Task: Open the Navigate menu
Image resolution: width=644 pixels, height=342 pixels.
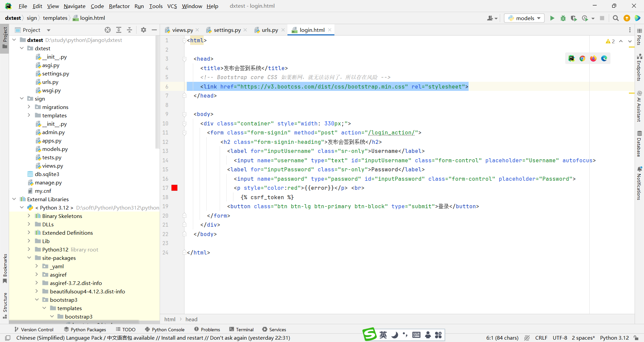Action: pos(74,6)
